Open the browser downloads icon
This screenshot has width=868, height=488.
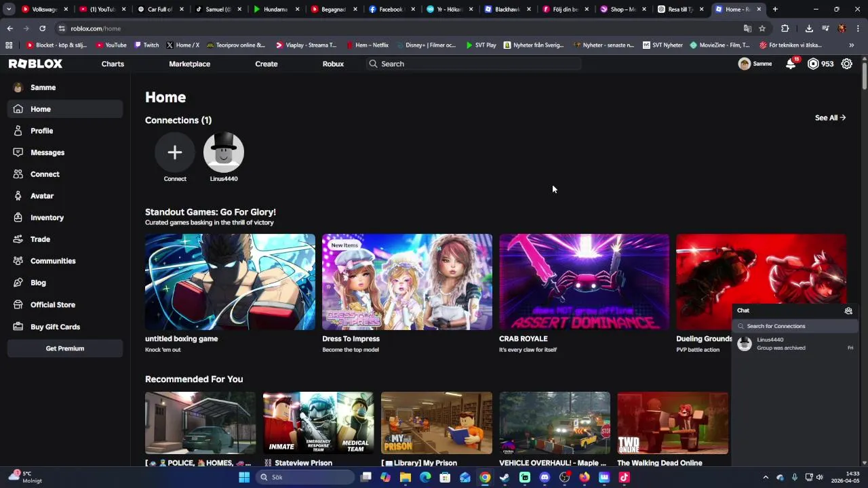tap(809, 28)
